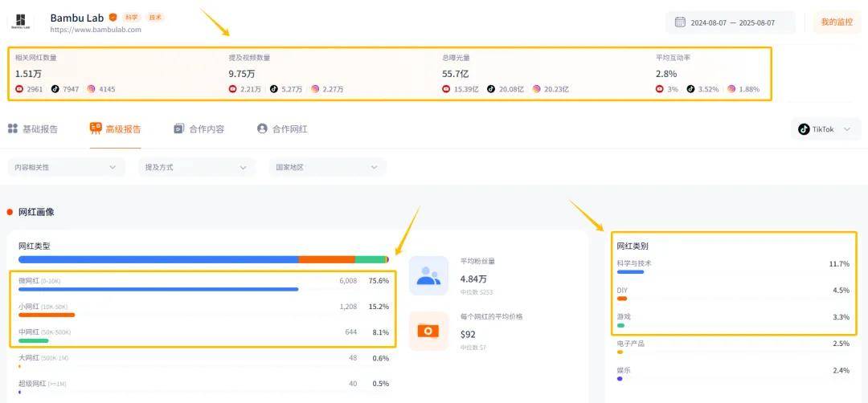Click the 科学与技术 blue category bar
868x403 pixels.
pyautogui.click(x=631, y=272)
